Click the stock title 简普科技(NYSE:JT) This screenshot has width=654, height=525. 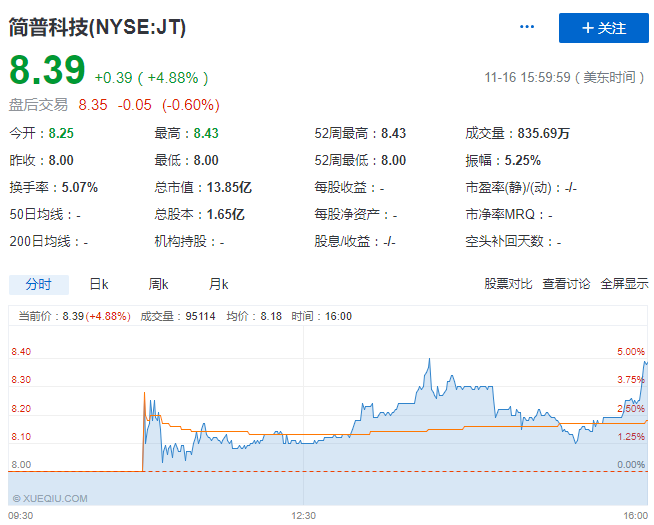[97, 28]
